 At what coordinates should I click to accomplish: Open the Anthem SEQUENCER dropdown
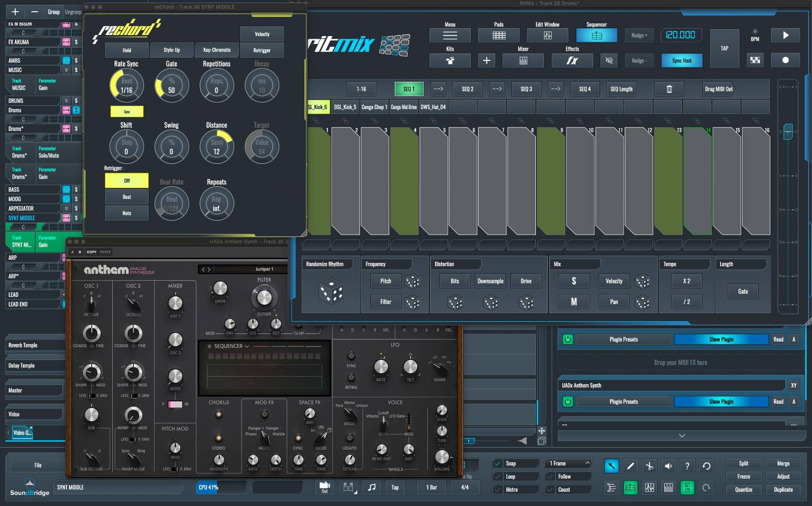pos(231,346)
